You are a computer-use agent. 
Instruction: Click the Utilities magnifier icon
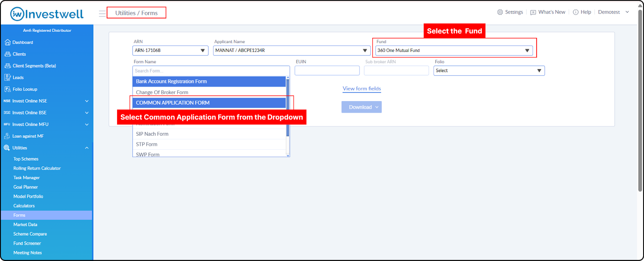[7, 148]
